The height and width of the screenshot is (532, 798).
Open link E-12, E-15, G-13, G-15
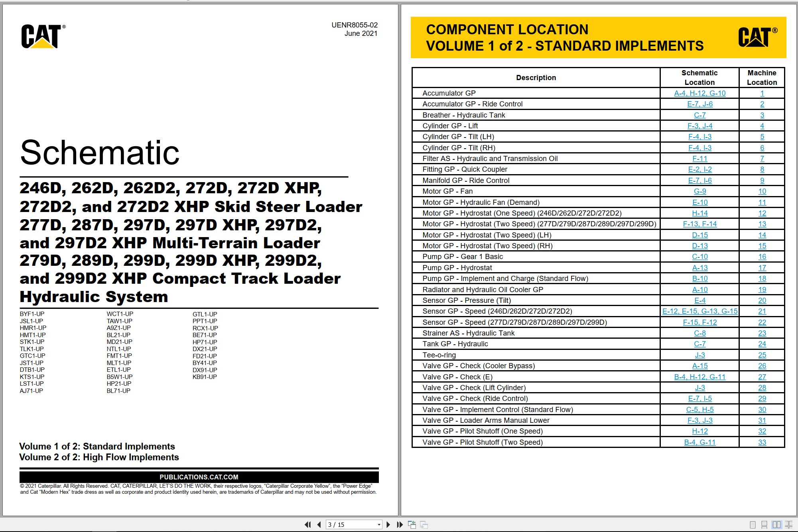tap(699, 311)
